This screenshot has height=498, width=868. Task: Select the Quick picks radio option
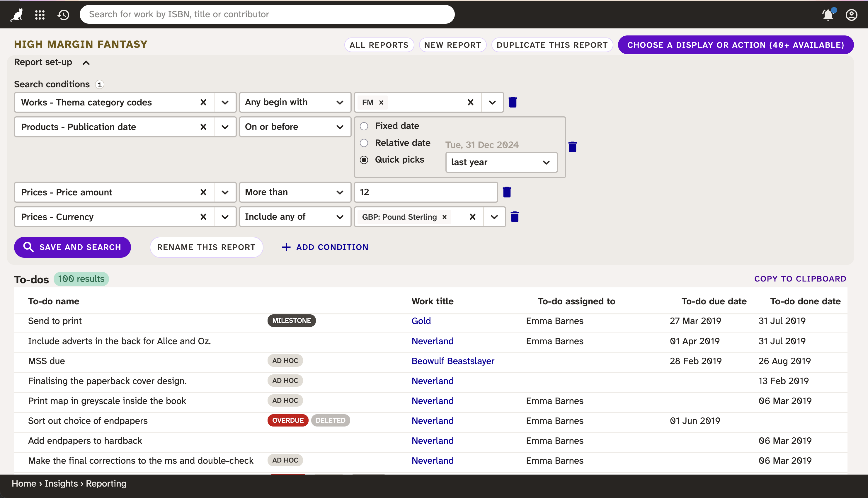(x=364, y=160)
